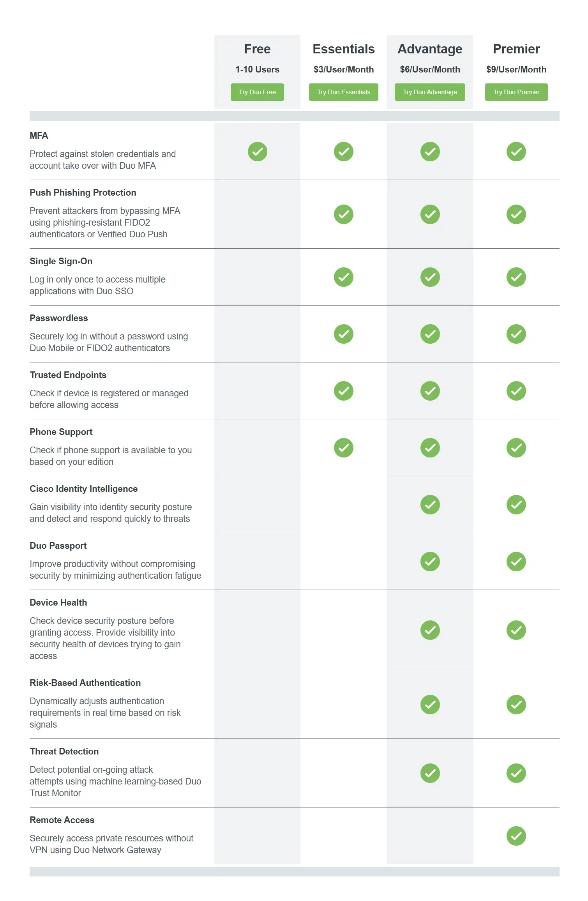588x901 pixels.
Task: Click the Try Duo Free button
Action: [x=257, y=92]
